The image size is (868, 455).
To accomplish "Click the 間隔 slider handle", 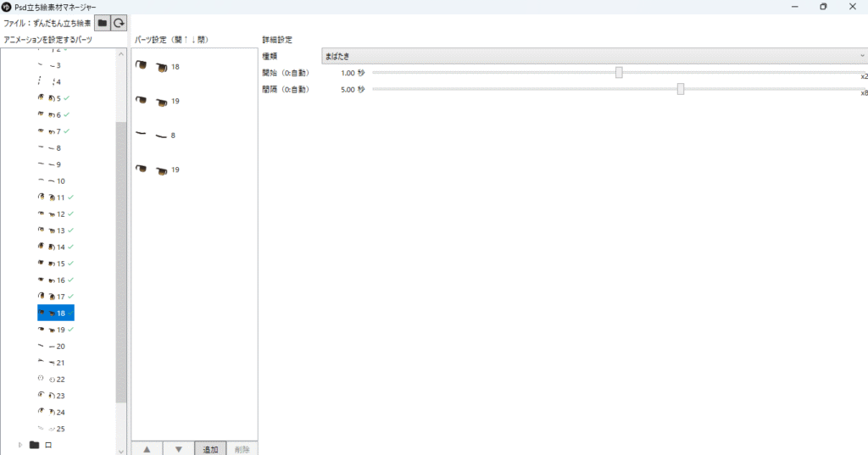I will click(681, 89).
